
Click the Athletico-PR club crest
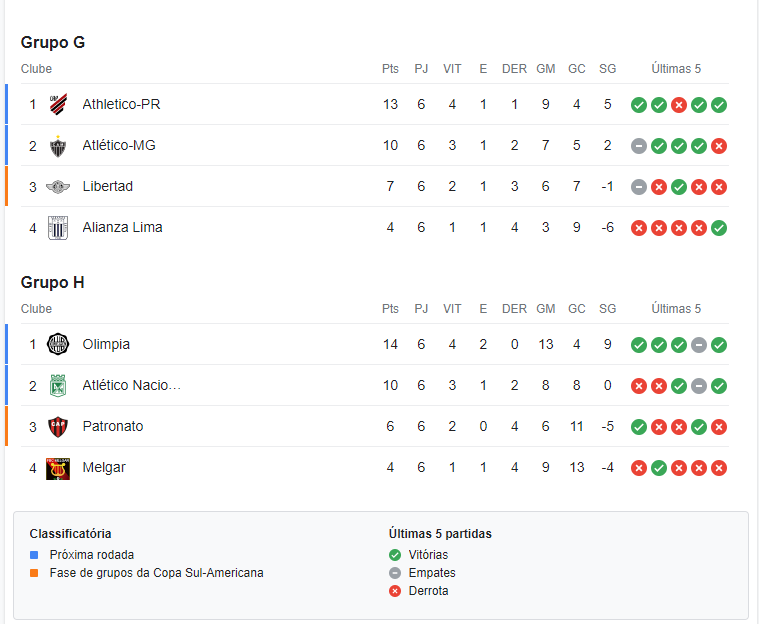coord(58,104)
